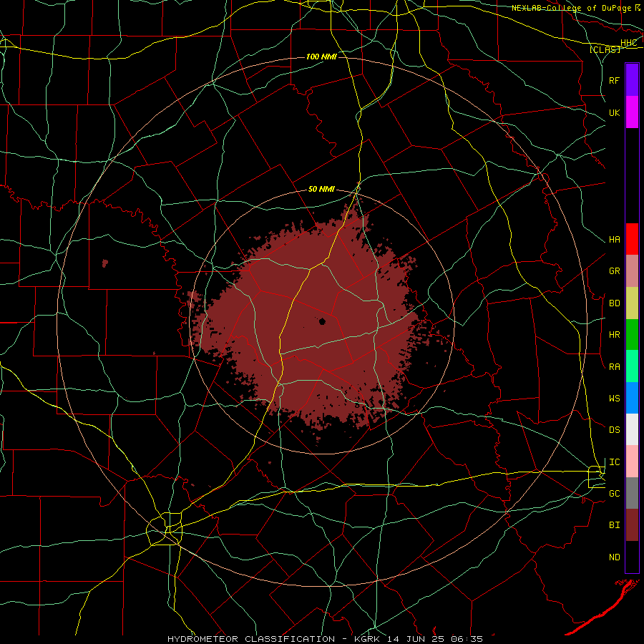Viewport: 644px width, 644px height.
Task: Click the "GC" legend label
Action: click(614, 494)
